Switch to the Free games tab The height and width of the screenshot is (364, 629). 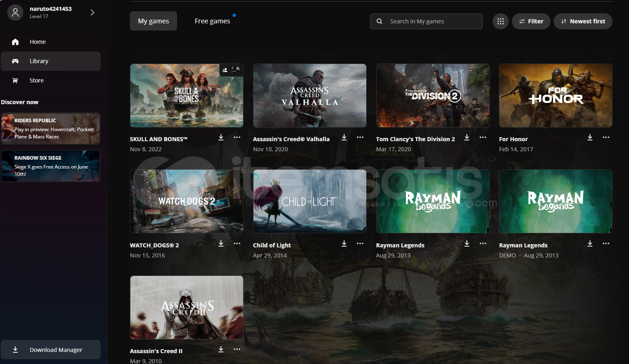[x=212, y=21]
